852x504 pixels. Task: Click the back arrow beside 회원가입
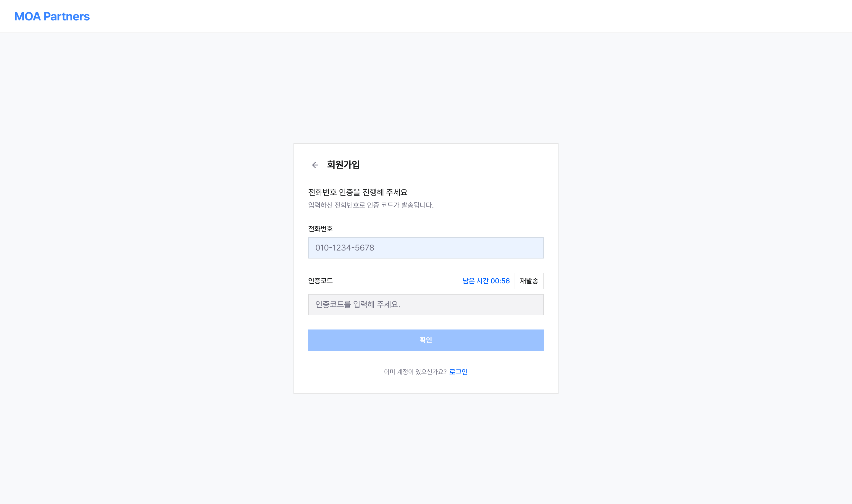coord(315,165)
